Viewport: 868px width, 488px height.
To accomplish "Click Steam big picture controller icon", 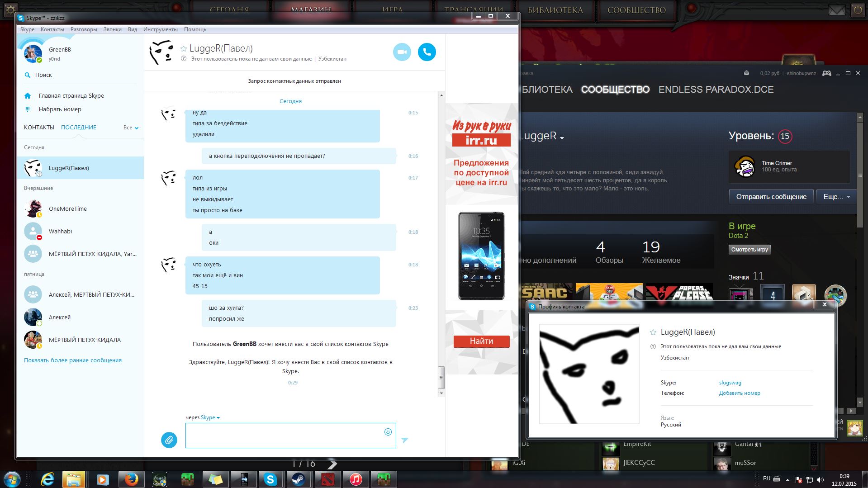I will [826, 73].
